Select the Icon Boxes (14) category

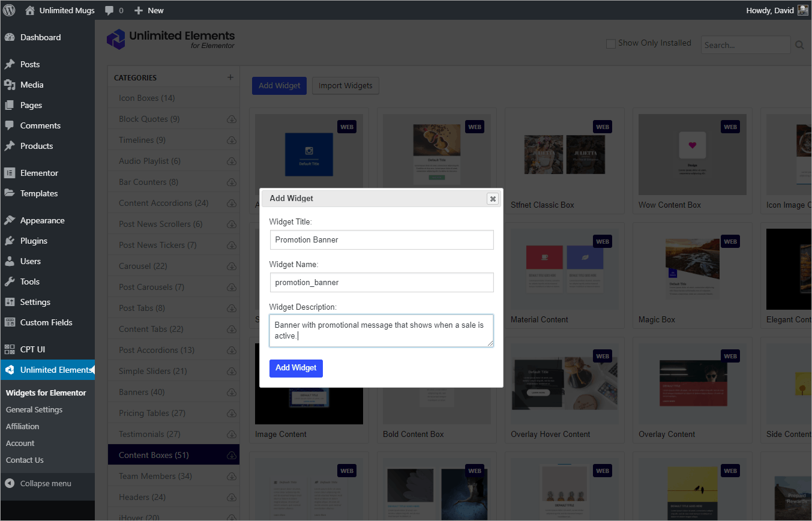(x=173, y=98)
